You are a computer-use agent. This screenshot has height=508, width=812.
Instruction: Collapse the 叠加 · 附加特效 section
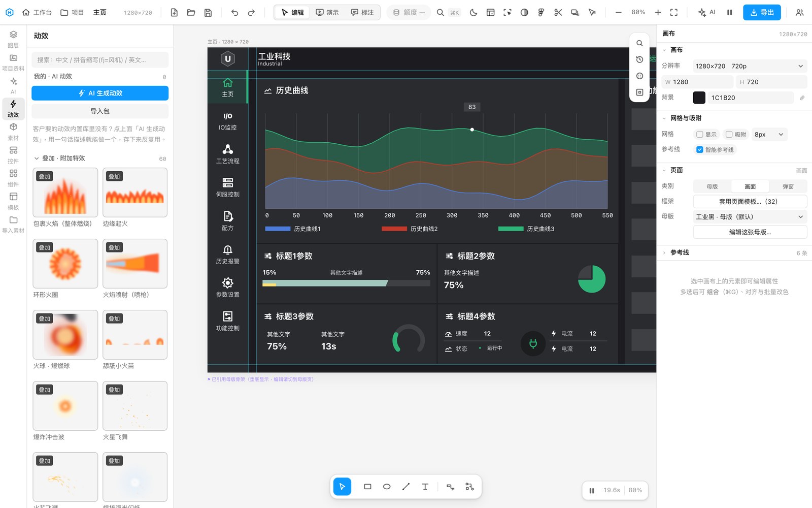coord(37,158)
